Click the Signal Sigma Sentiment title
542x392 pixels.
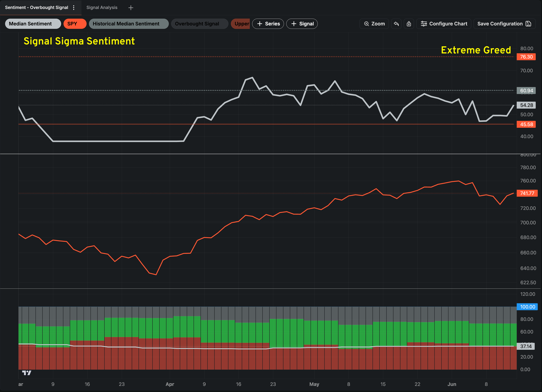[79, 41]
